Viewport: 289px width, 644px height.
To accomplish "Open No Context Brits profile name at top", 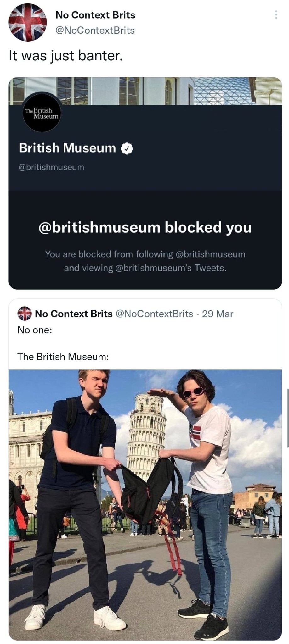I will 95,15.
